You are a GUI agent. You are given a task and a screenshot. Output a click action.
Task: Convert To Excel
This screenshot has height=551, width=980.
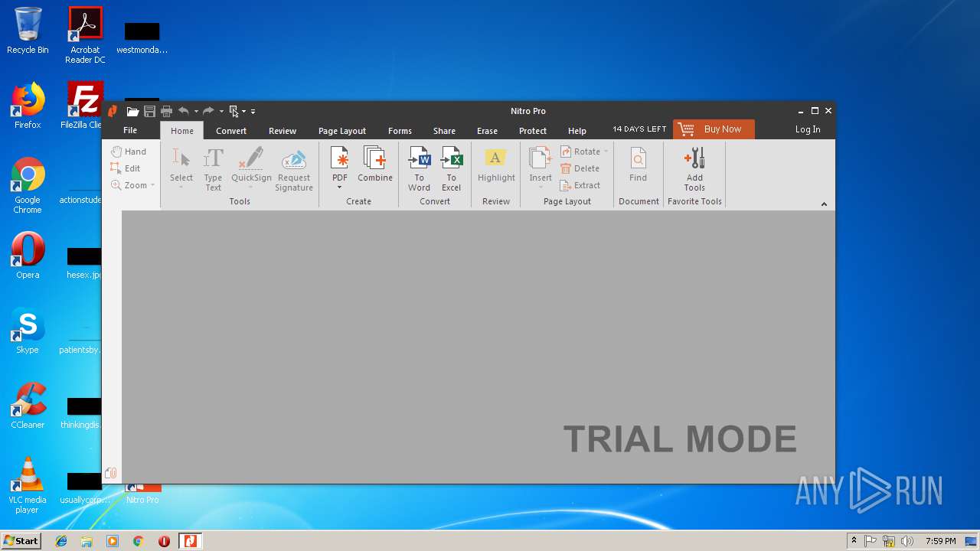452,169
